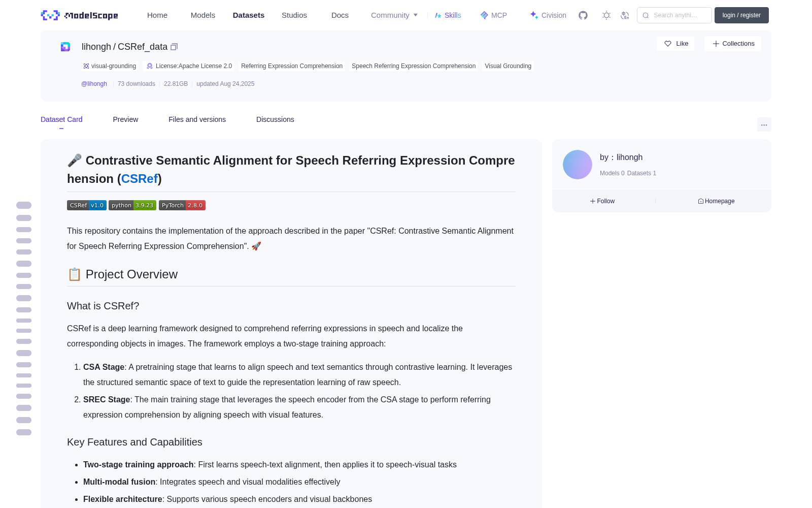Like this dataset
Screen dimensions: 812x508
[675, 44]
